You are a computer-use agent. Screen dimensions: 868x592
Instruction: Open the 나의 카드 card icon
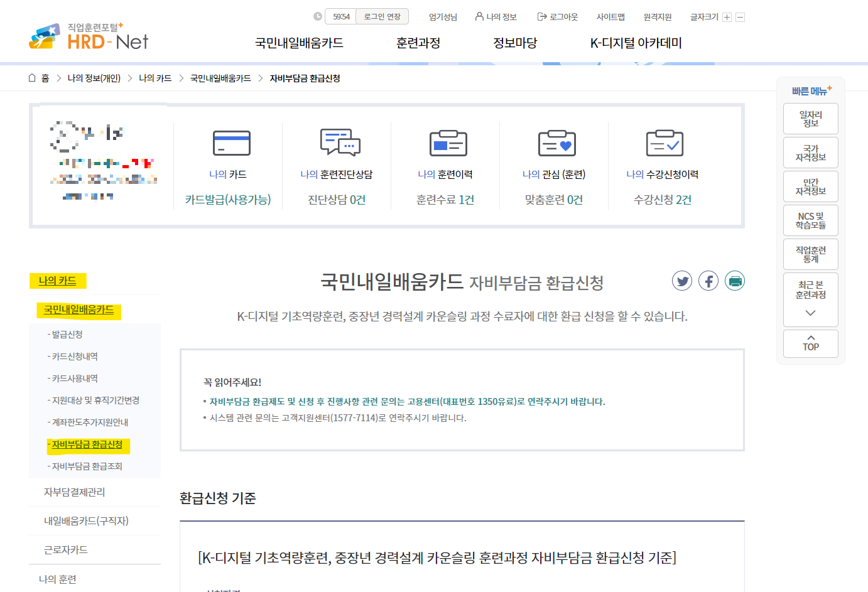(x=232, y=143)
